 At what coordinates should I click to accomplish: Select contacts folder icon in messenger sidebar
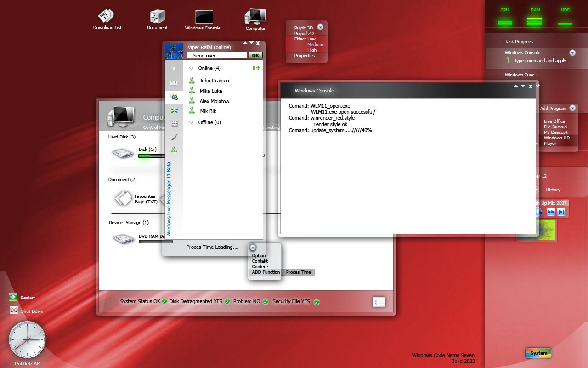point(174,97)
